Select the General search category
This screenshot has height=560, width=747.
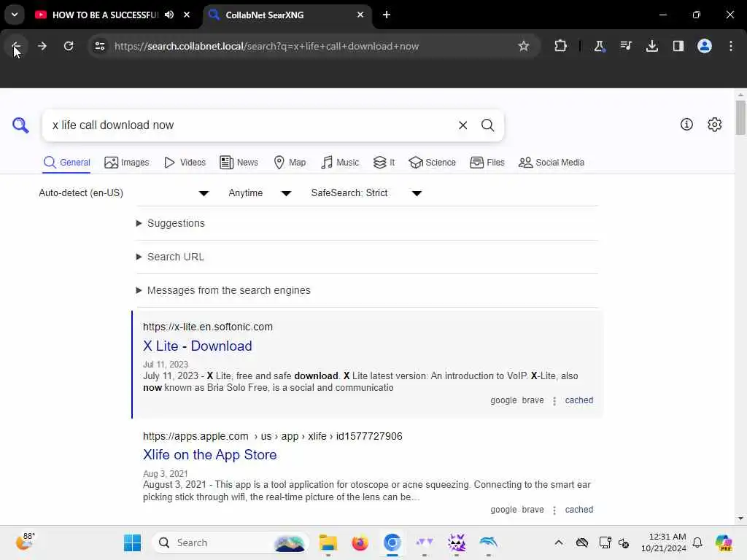(x=66, y=163)
